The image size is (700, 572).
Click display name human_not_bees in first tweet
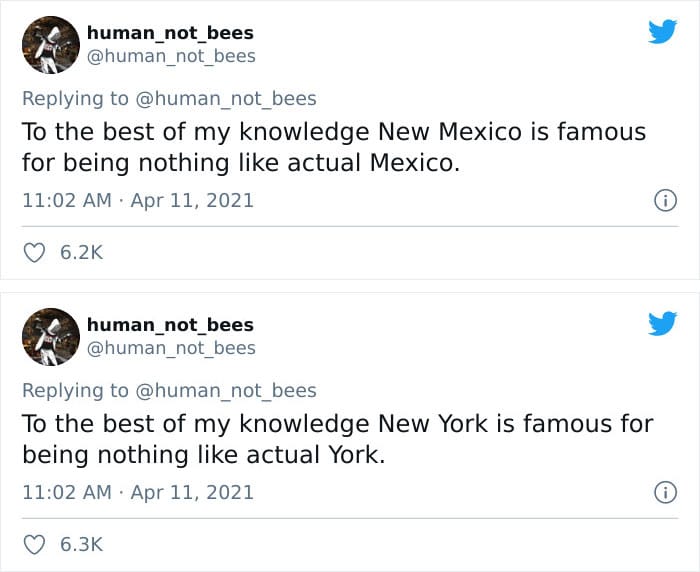pos(170,33)
